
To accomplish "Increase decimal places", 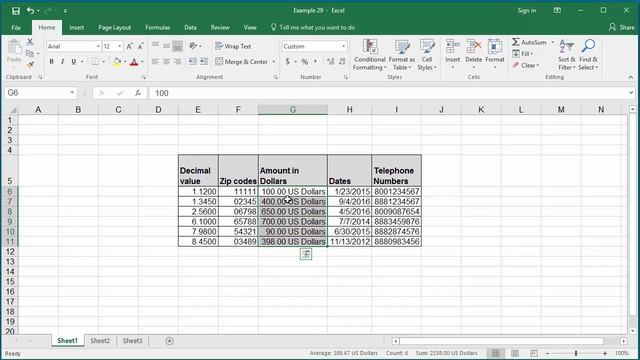I will pyautogui.click(x=331, y=62).
